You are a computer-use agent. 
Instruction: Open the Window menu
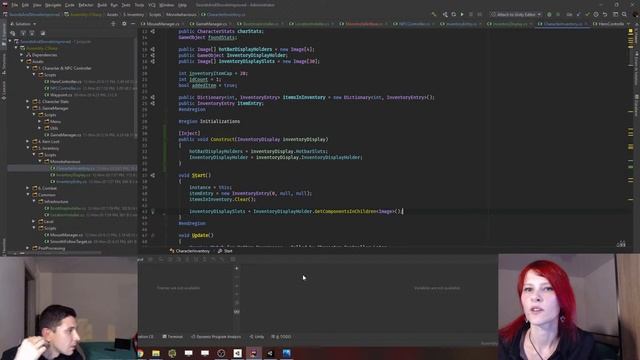coord(167,5)
